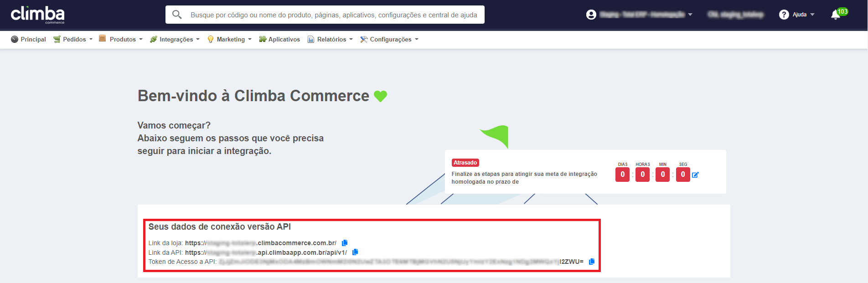Open the Configurações dropdown

(x=390, y=40)
